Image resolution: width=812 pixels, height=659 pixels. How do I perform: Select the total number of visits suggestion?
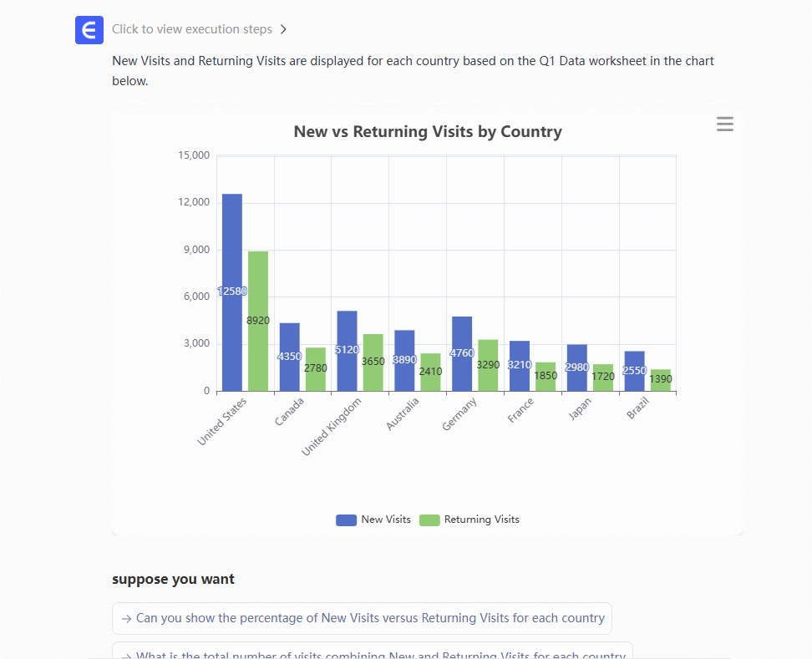tap(372, 651)
